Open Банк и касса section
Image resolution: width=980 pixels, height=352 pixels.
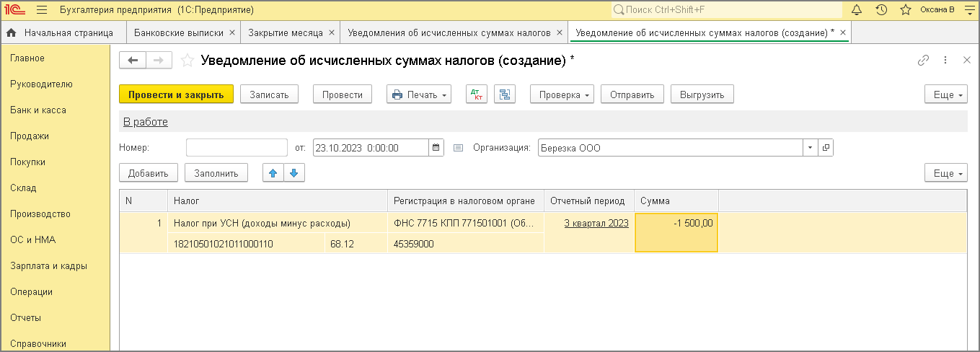(x=38, y=110)
